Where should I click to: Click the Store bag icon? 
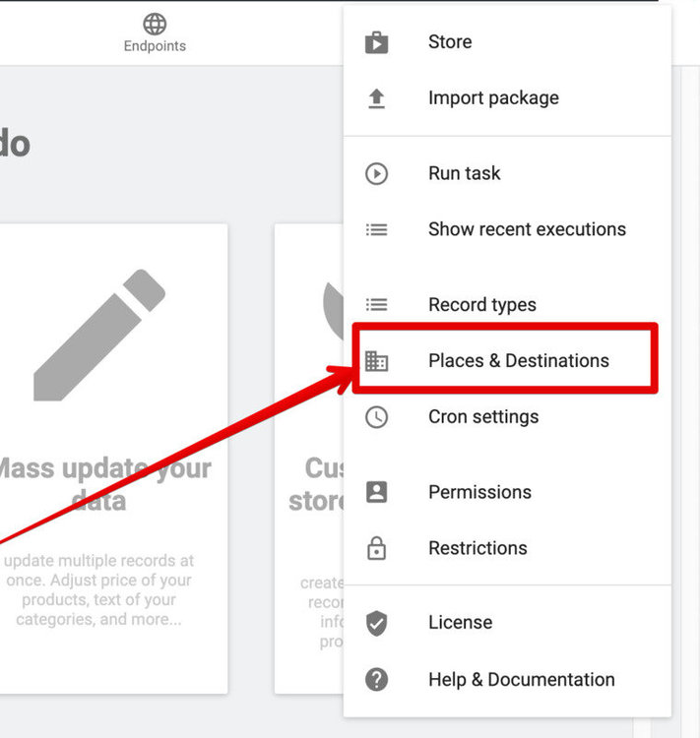pyautogui.click(x=376, y=42)
